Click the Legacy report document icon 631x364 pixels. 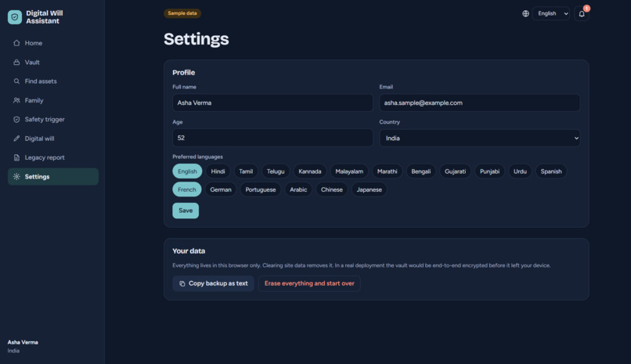(x=16, y=157)
